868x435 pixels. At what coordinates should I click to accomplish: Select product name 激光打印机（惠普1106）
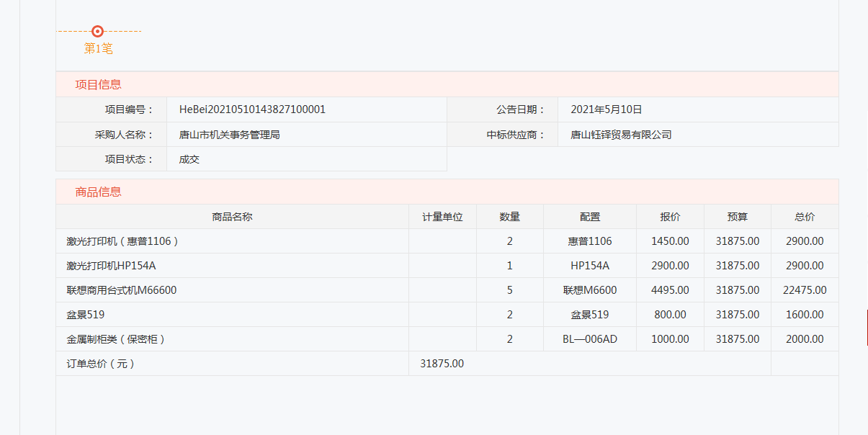point(122,241)
